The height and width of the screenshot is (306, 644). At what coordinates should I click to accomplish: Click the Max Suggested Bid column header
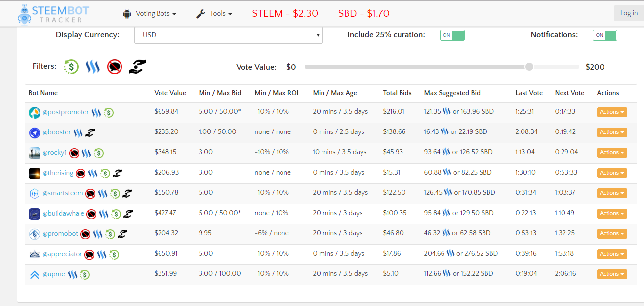tap(452, 93)
